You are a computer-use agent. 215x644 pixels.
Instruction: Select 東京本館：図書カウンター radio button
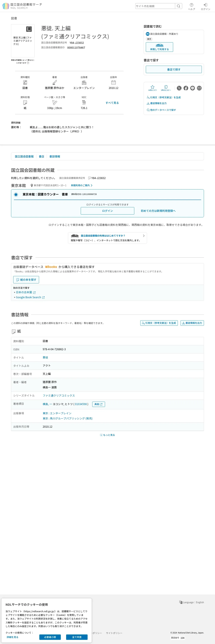(x=16, y=194)
